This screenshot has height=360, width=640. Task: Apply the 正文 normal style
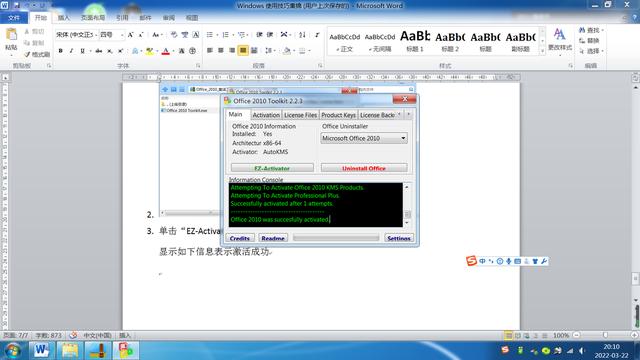(x=344, y=41)
